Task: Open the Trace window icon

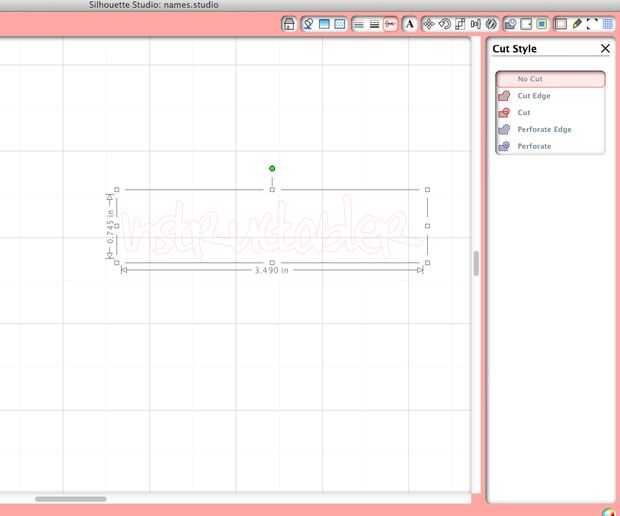Action: [x=542, y=24]
